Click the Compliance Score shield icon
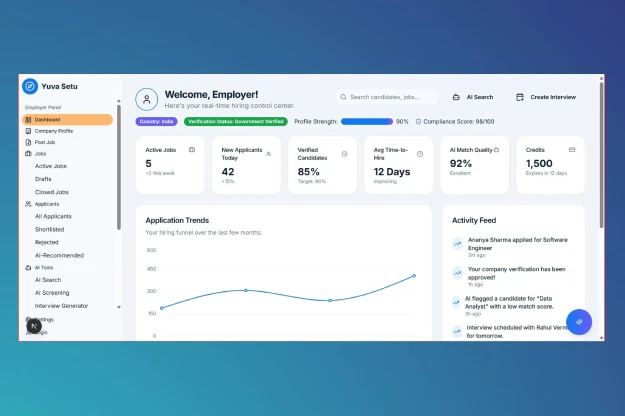The image size is (625, 416). coord(418,122)
